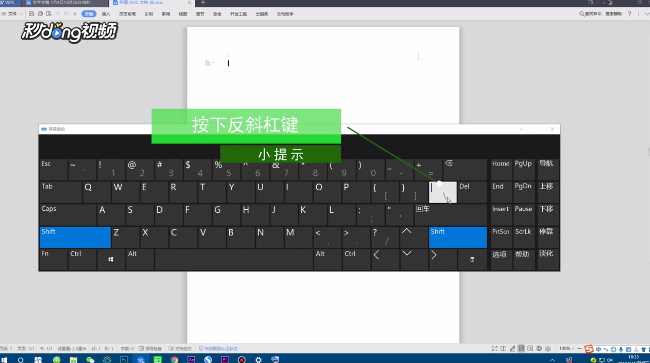650x363 pixels.
Task: Tap the Backspace key icon
Action: point(465,169)
